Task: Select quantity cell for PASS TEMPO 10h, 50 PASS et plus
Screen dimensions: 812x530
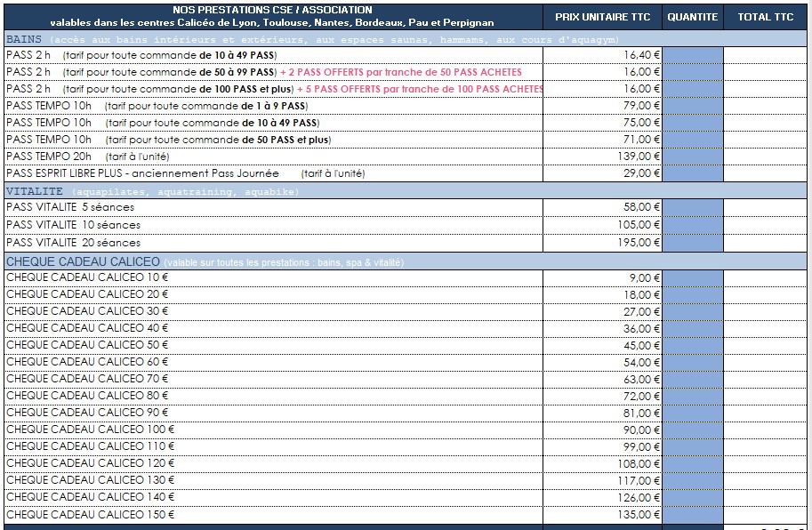Action: point(693,140)
